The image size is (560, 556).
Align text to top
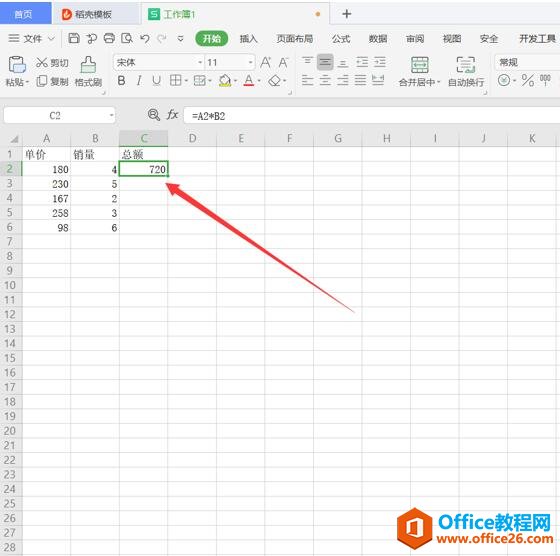pos(307,62)
